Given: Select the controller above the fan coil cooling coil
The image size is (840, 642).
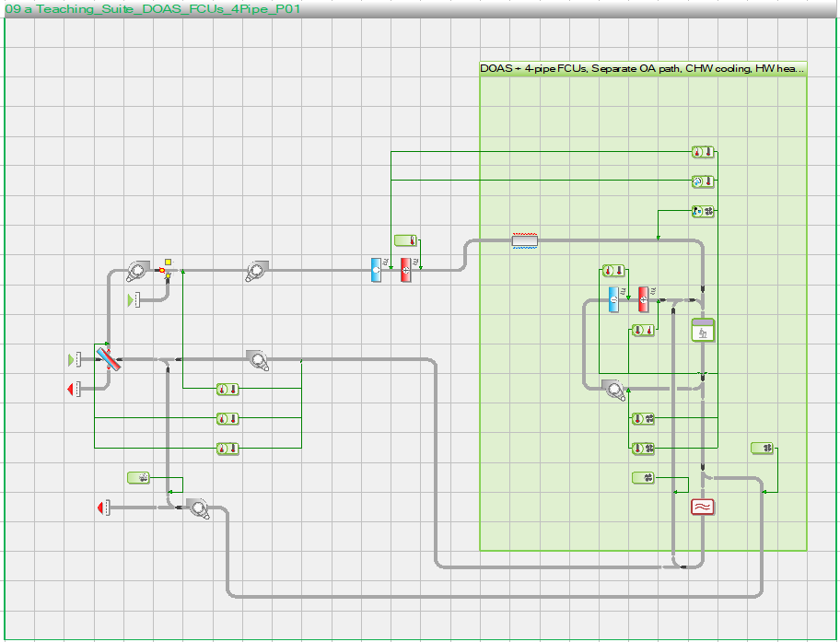Looking at the screenshot, I should coord(613,271).
